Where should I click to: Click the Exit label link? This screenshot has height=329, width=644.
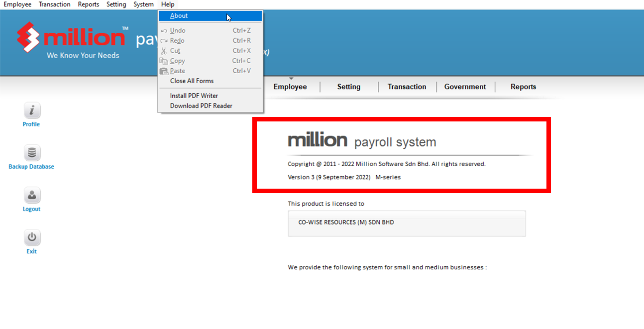point(31,251)
